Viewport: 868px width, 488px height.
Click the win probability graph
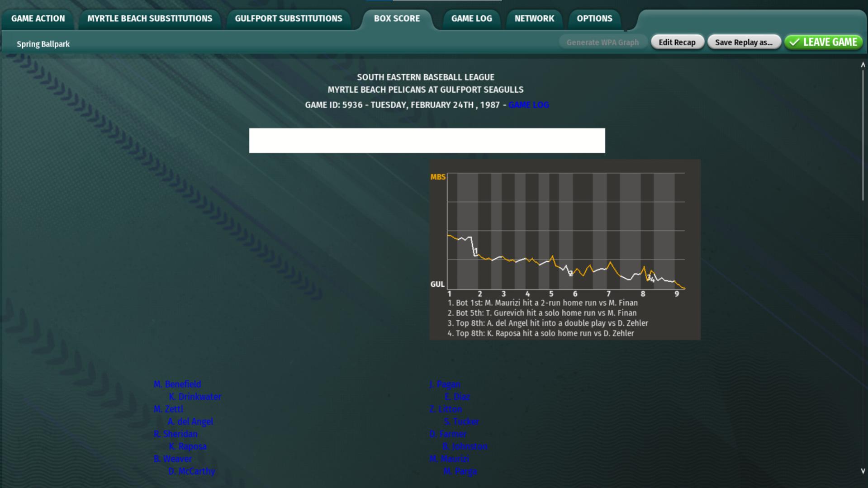565,232
